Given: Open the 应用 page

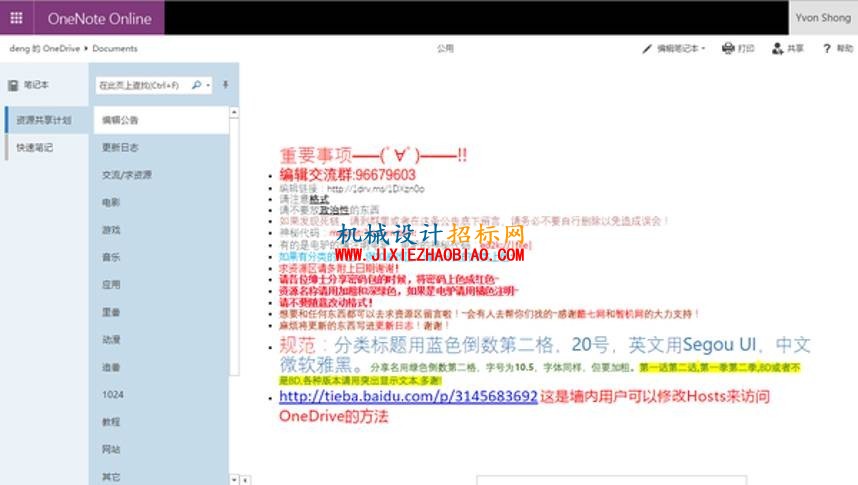Looking at the screenshot, I should pos(161,285).
